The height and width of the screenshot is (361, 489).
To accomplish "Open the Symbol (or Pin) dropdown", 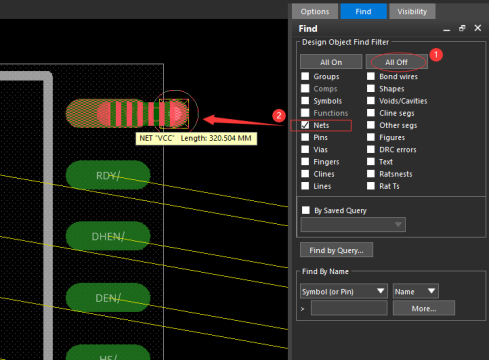I will click(x=344, y=291).
